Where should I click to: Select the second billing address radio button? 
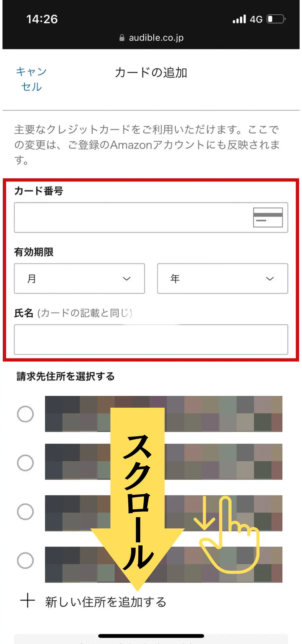tap(25, 463)
